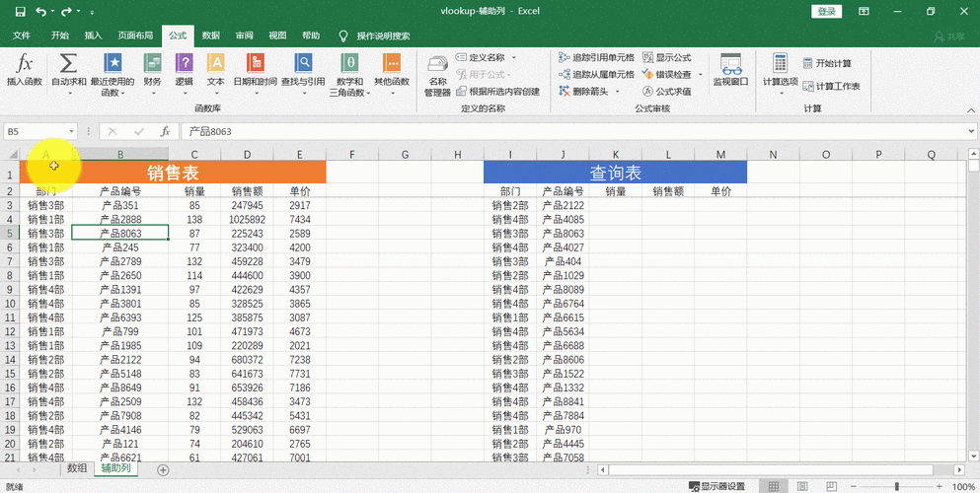Screen dimensions: 980x493
Task: Click Evaluate Formula (公式求值)
Action: (667, 91)
